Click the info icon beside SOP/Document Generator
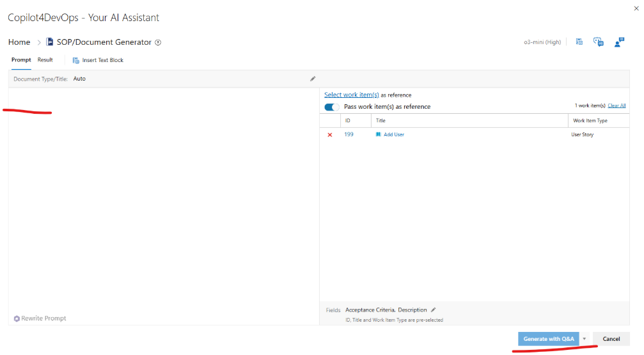The image size is (644, 355). tap(158, 42)
